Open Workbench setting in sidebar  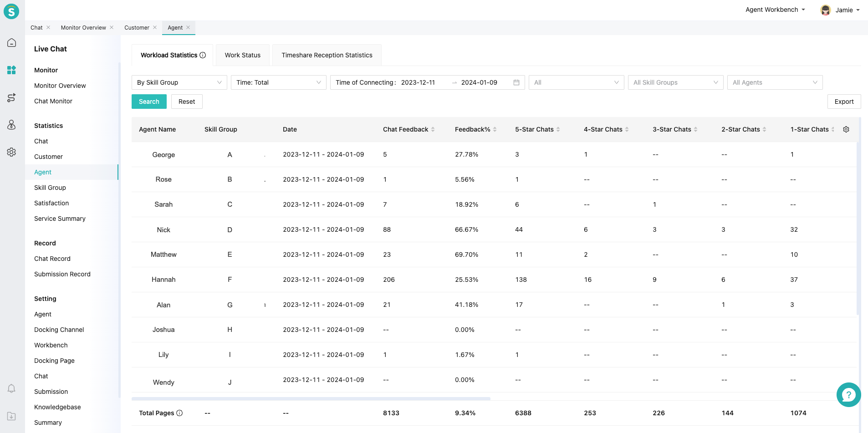tap(51, 345)
